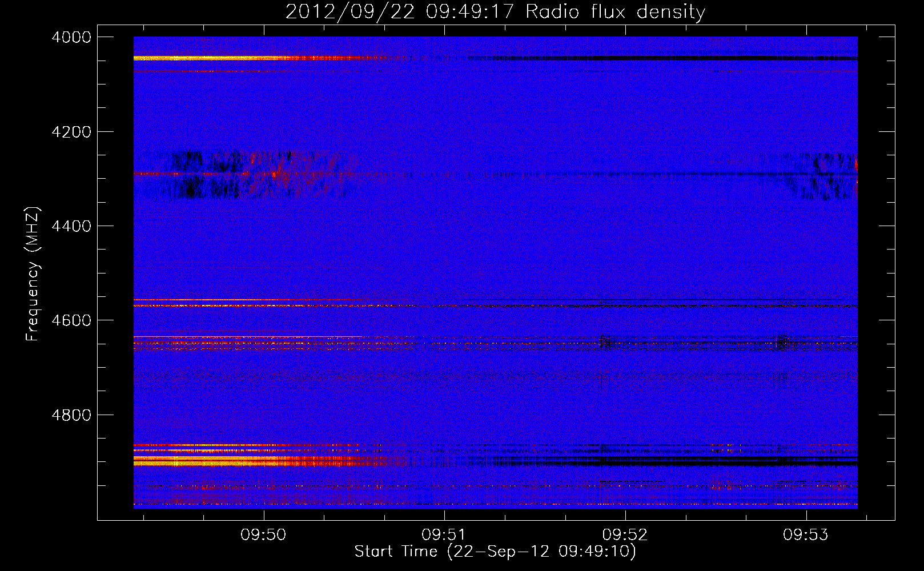Click the '4000' frequency axis label
The width and height of the screenshot is (924, 571).
[x=71, y=37]
